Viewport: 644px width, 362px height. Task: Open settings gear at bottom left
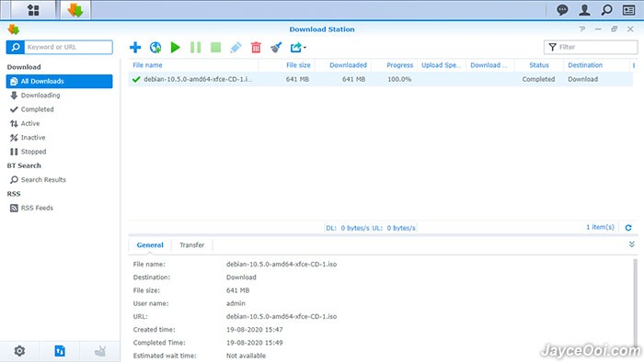click(19, 351)
